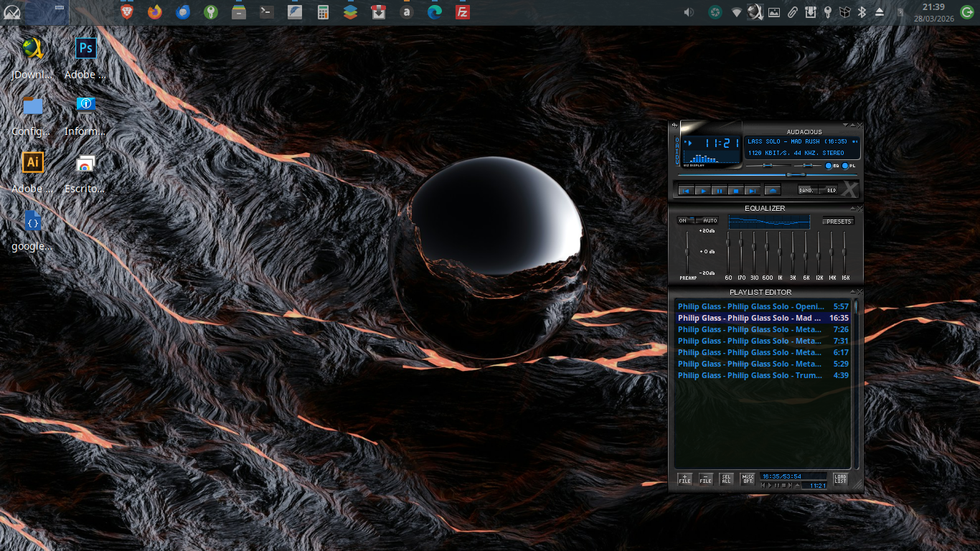This screenshot has height=551, width=980.
Task: Open Adobe Illustrator desktop shortcut
Action: tap(32, 163)
